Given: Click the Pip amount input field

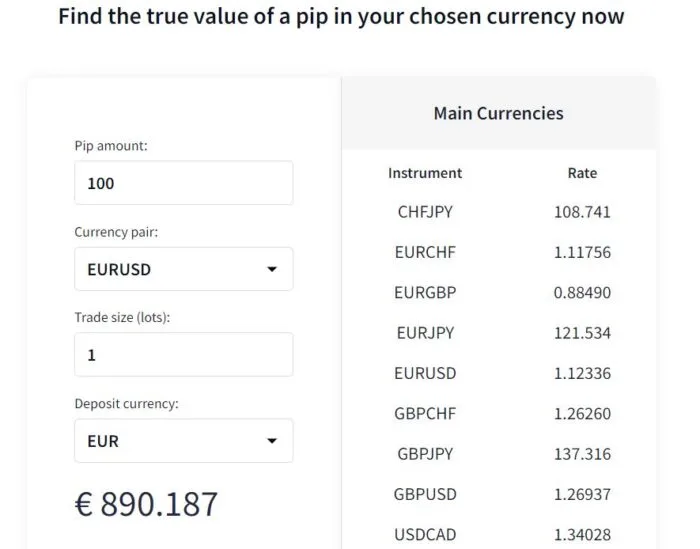Looking at the screenshot, I should [183, 183].
